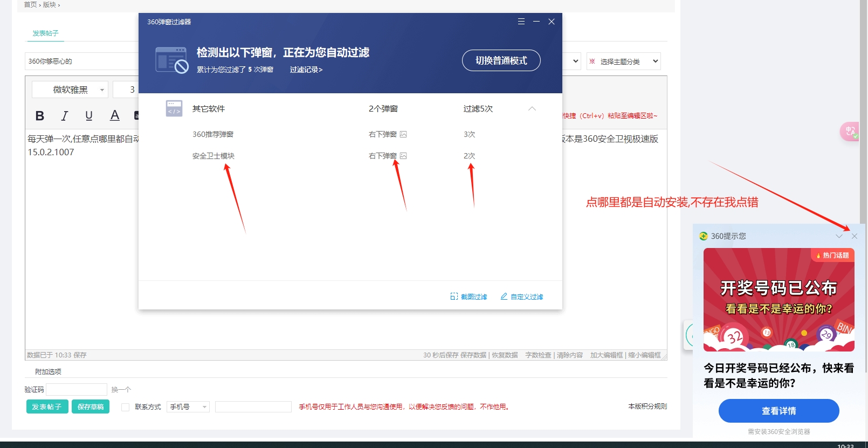Open the 选择主题分类 dropdown
Viewport: 868px width, 448px height.
coord(624,61)
